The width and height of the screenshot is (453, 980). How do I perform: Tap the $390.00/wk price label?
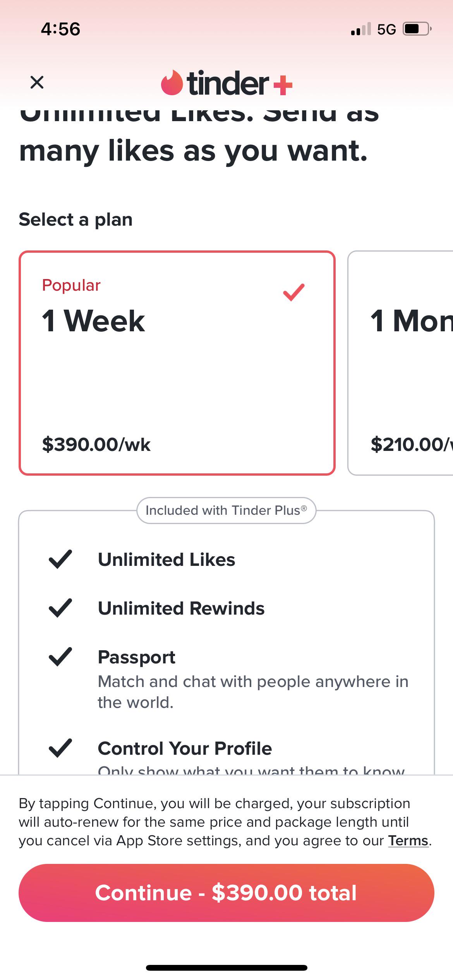click(96, 444)
